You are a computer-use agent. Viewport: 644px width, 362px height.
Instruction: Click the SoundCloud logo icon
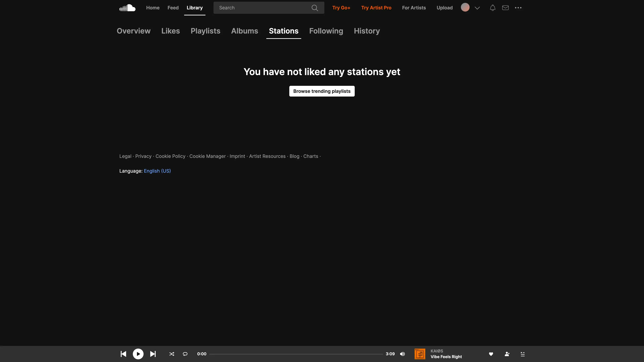(x=127, y=8)
